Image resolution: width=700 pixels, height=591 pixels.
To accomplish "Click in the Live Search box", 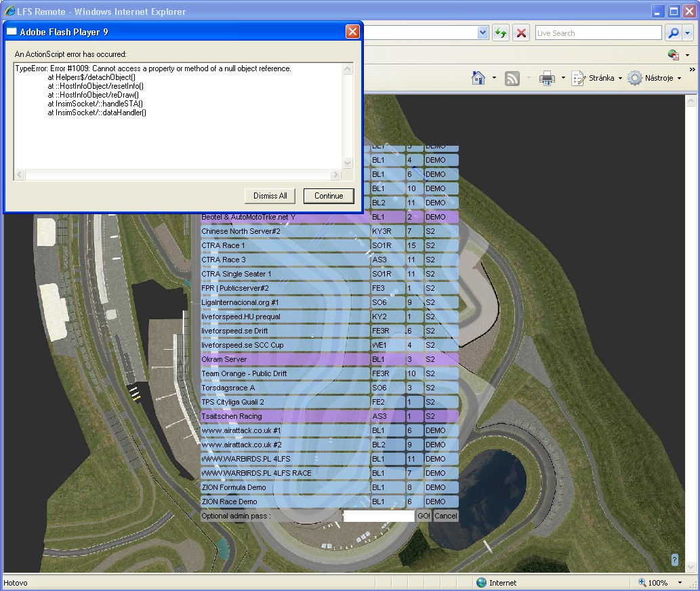I will tap(598, 33).
